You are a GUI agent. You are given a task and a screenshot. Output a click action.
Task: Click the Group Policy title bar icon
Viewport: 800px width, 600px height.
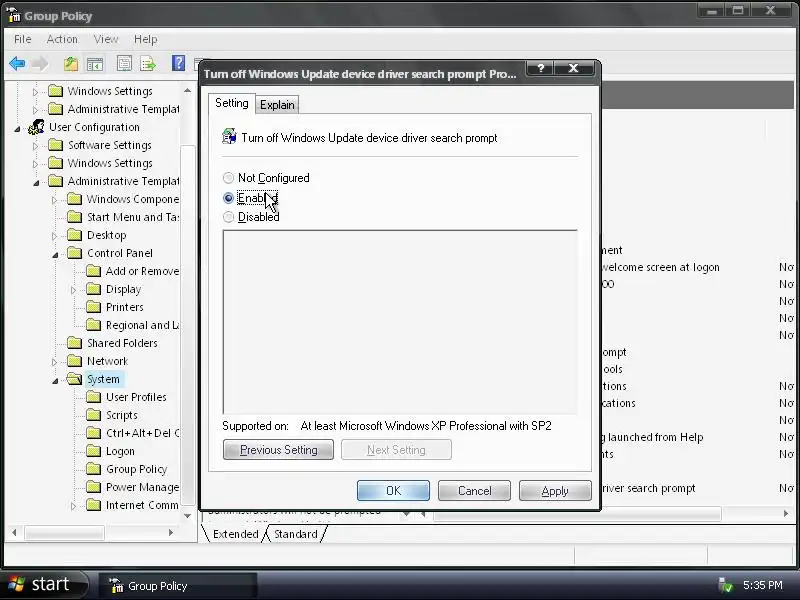click(x=14, y=15)
